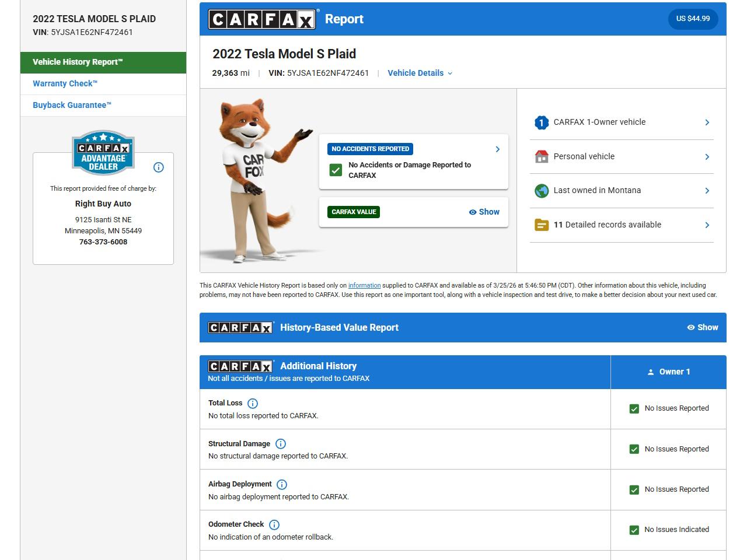Click the CARFAX logo in report header
Image resolution: width=747 pixels, height=560 pixels.
(x=262, y=19)
